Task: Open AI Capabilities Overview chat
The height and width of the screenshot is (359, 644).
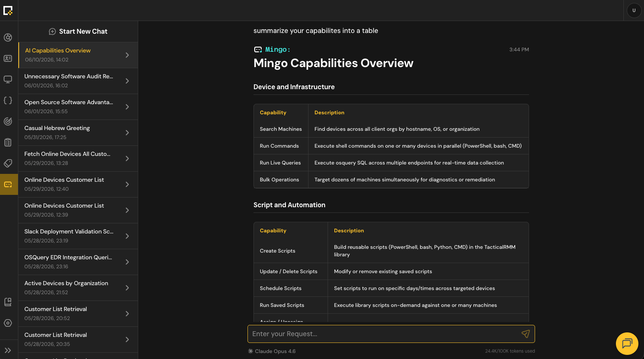Action: point(78,55)
